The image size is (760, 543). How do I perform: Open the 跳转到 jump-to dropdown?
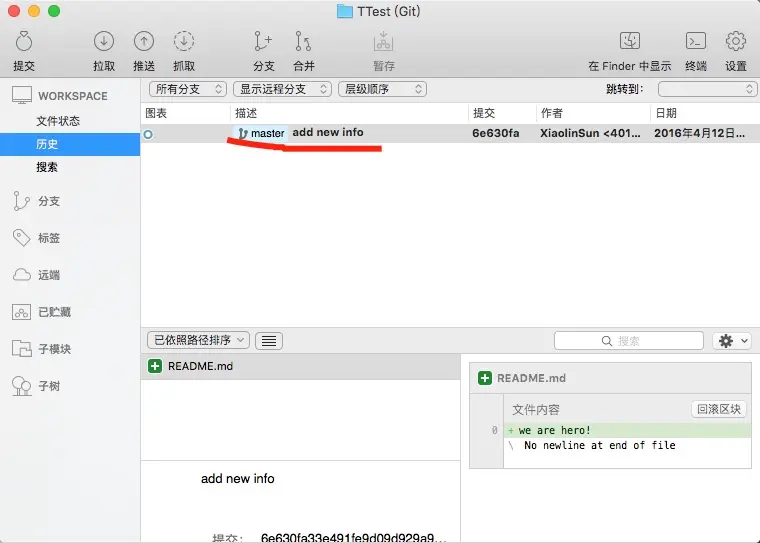(x=707, y=89)
